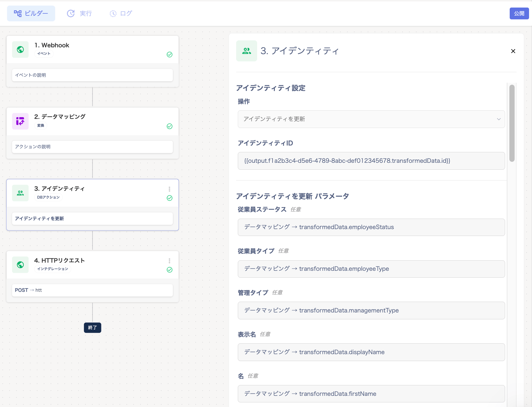Click the HTTPリクエスト step green checkmark
This screenshot has height=407, width=532.
(x=170, y=270)
